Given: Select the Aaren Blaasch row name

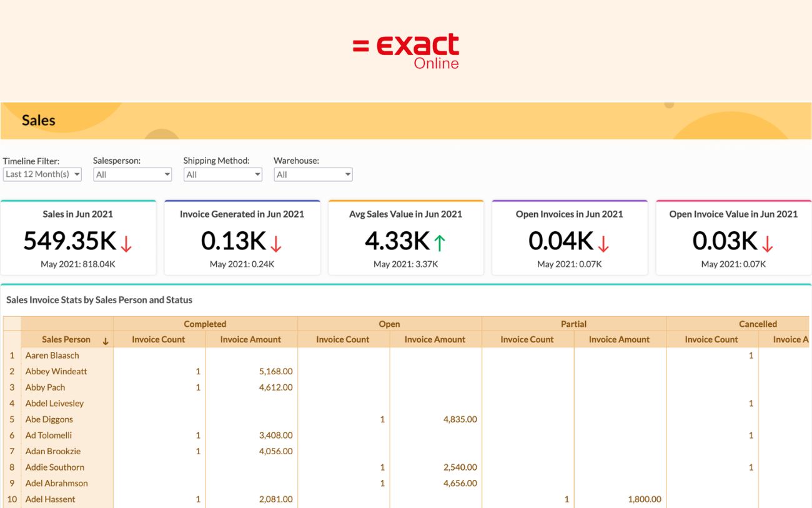Looking at the screenshot, I should (x=52, y=356).
